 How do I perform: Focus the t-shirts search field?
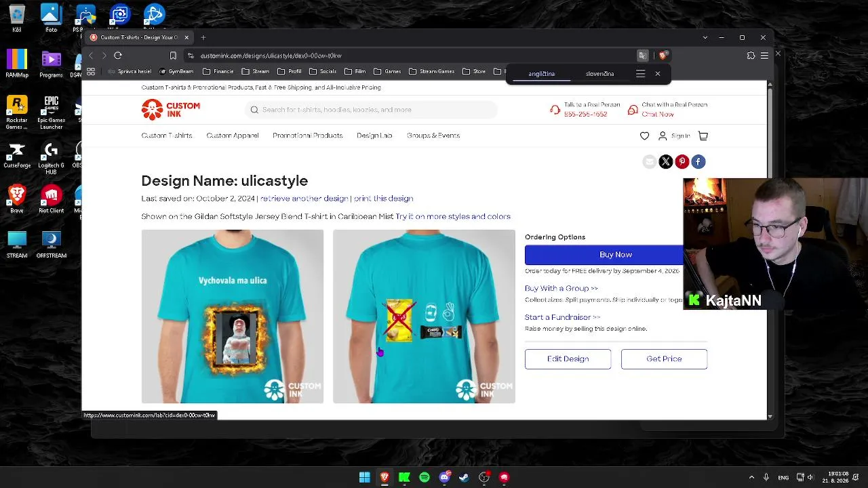click(371, 110)
